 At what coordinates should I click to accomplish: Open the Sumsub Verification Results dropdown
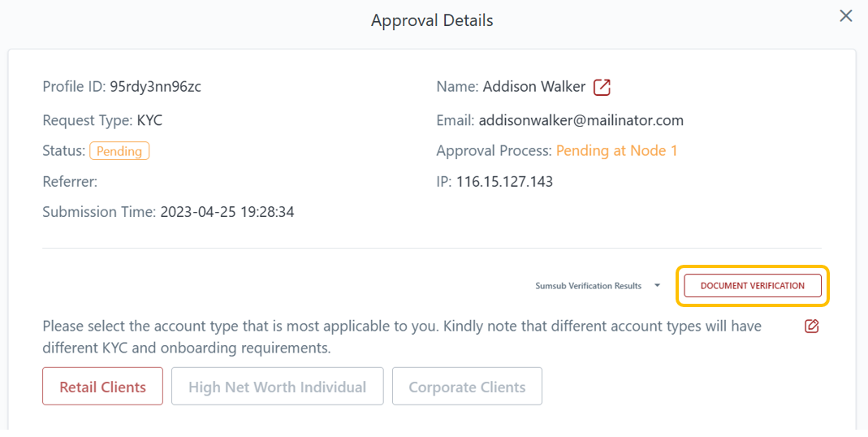coord(588,286)
